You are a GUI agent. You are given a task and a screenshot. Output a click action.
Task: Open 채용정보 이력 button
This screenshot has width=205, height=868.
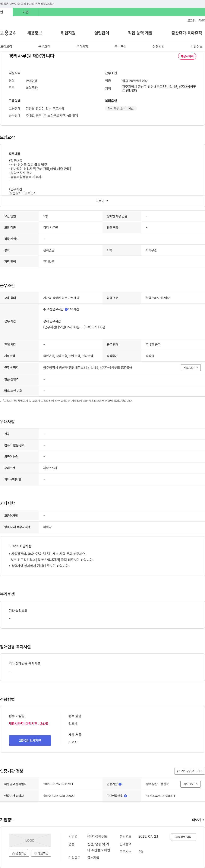pos(183,837)
